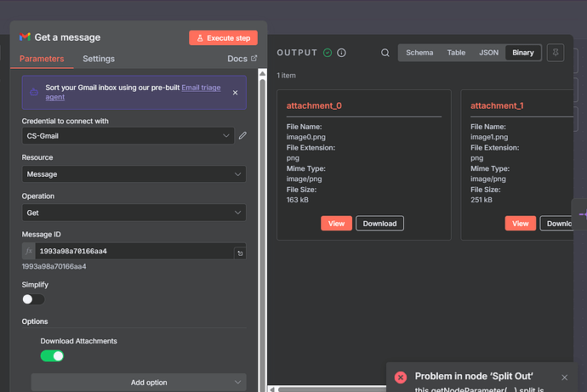The height and width of the screenshot is (392, 587).
Task: Switch to the Settings tab
Action: [99, 59]
